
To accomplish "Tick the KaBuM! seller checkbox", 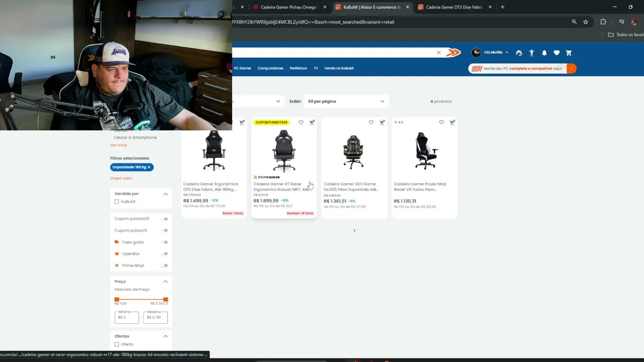I will point(117,202).
